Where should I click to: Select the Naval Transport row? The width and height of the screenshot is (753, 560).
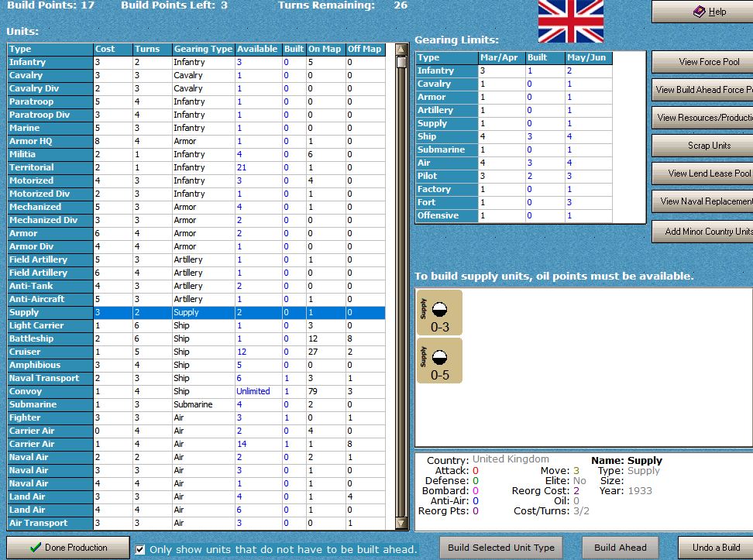(x=196, y=378)
